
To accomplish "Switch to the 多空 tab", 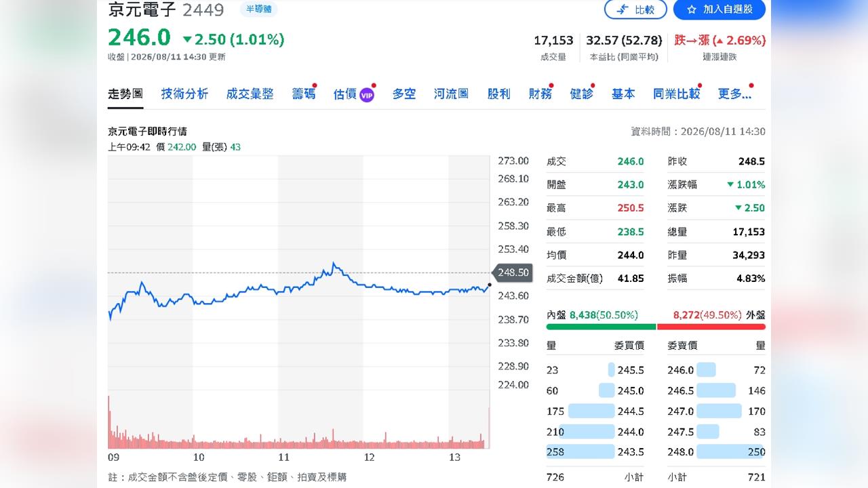I will [x=404, y=94].
